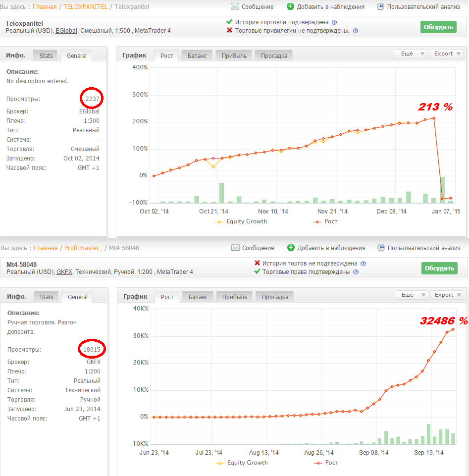The image size is (469, 476).
Task: Switch to Stats tab in Mt4-58048 info panel
Action: click(x=47, y=297)
